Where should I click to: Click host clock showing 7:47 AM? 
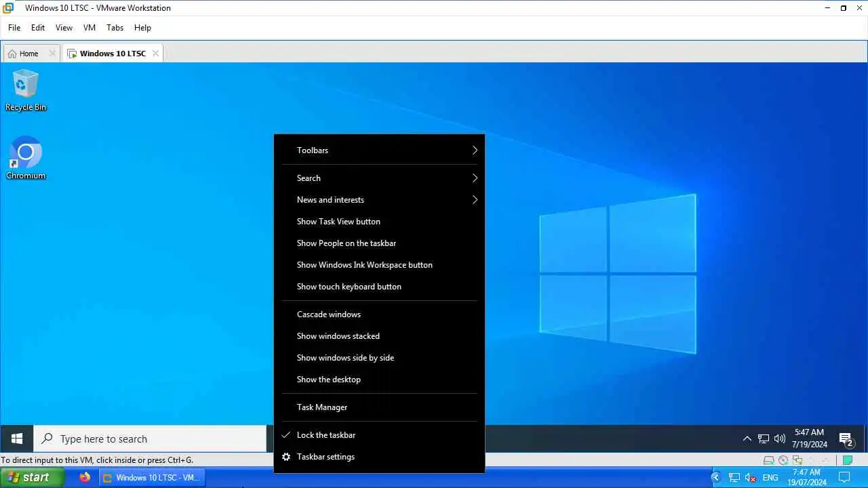tap(806, 478)
